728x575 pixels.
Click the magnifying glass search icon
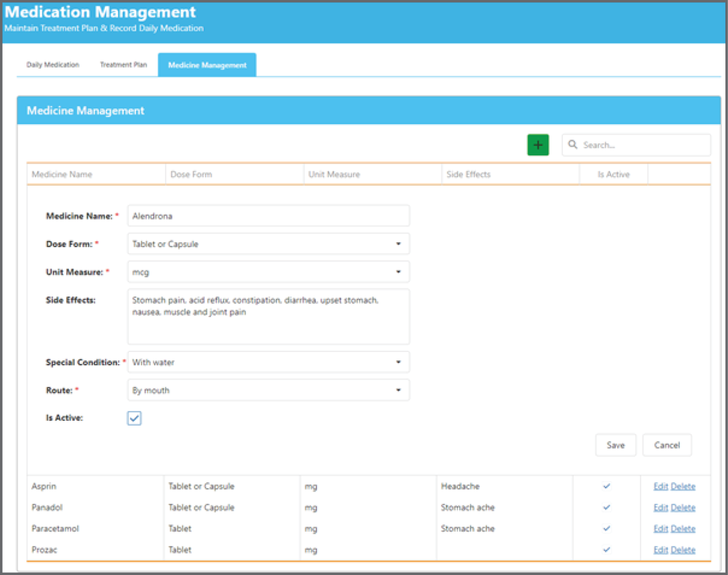tap(573, 144)
